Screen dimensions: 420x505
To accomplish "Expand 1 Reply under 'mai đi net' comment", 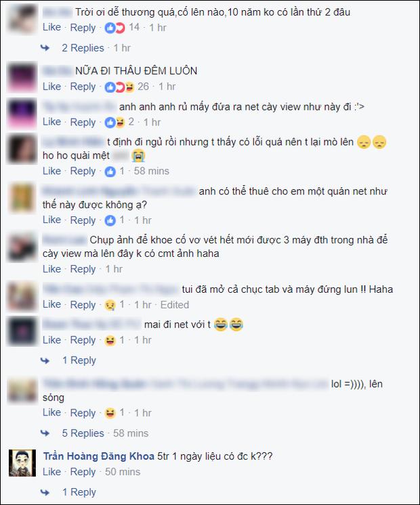I will coord(79,361).
